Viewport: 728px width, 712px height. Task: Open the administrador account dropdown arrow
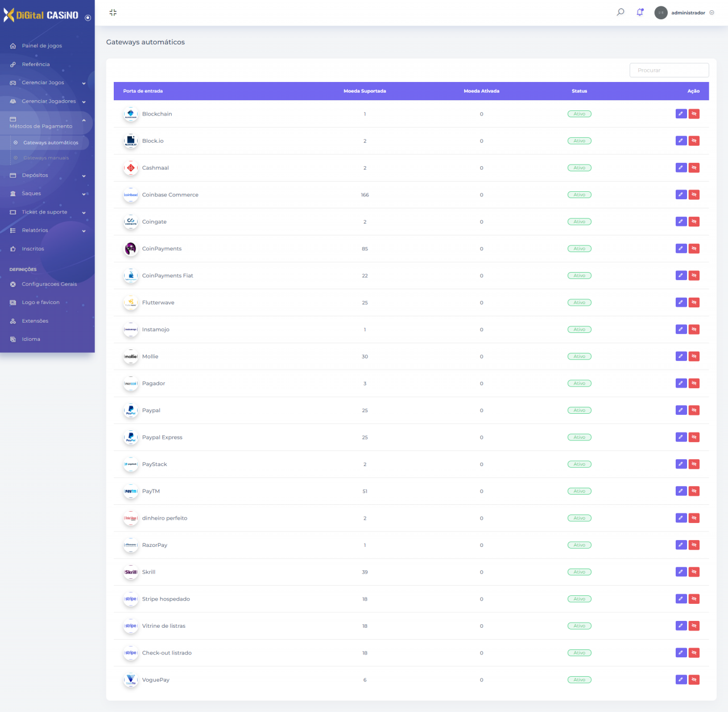(x=712, y=13)
